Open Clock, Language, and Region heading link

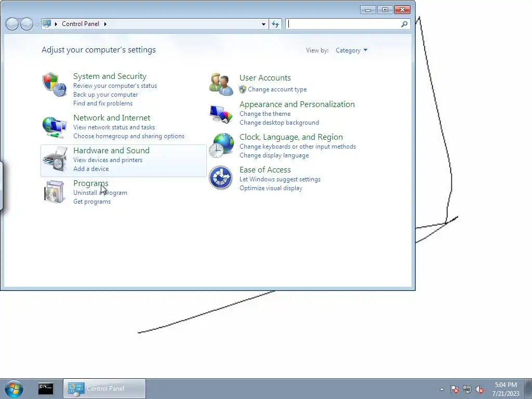[x=291, y=137]
